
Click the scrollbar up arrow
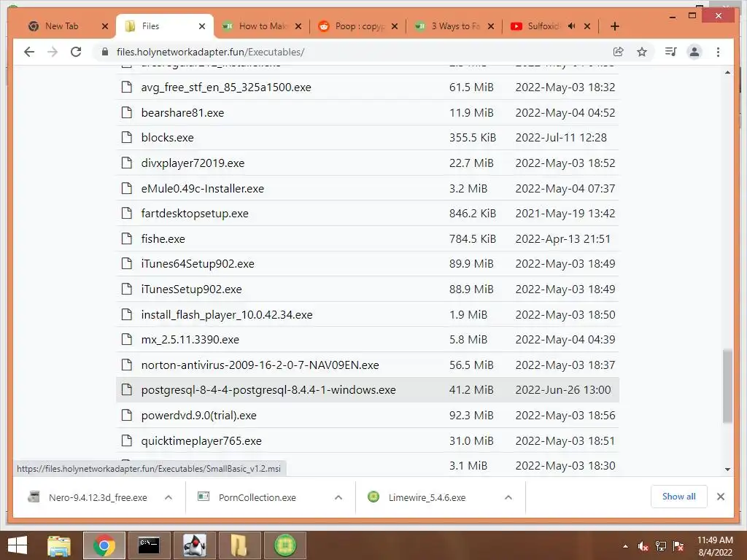coord(727,72)
